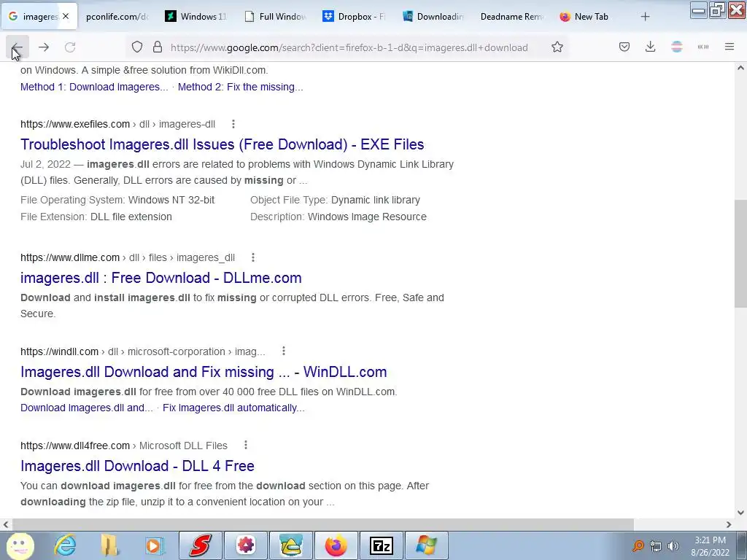Open Fix Imageres.dll automatically sublink
The width and height of the screenshot is (747, 560).
[x=233, y=408]
